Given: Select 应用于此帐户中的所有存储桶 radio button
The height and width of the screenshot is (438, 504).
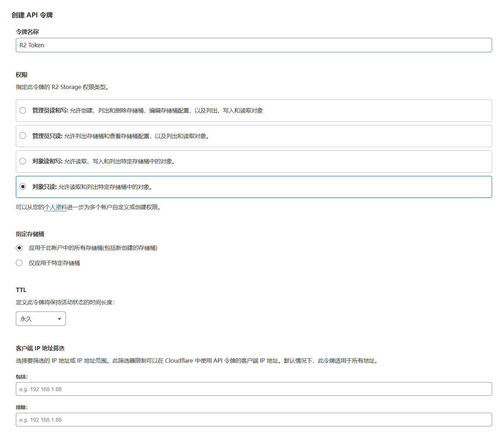Looking at the screenshot, I should pos(19,248).
